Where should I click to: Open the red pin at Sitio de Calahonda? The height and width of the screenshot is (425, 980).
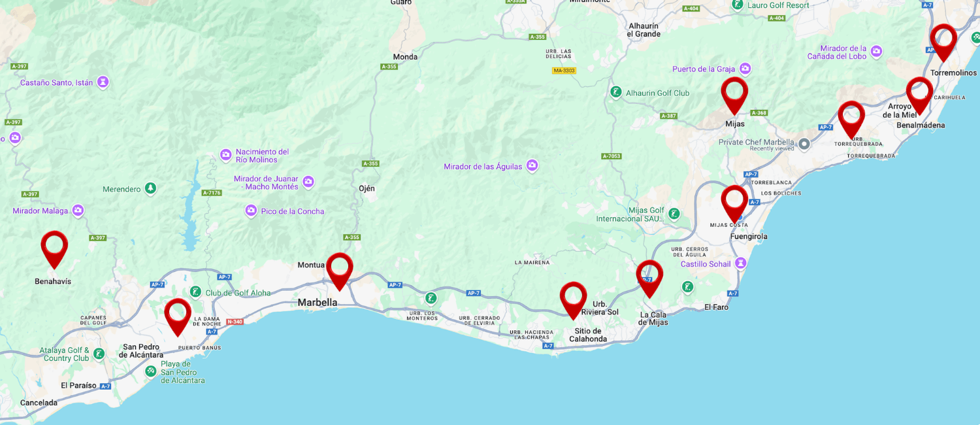pyautogui.click(x=574, y=300)
